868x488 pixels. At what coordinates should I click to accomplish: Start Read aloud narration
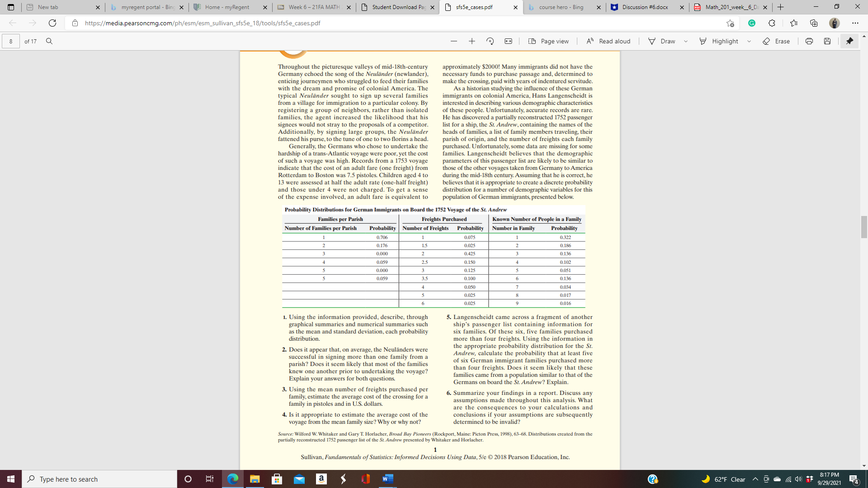coord(608,41)
